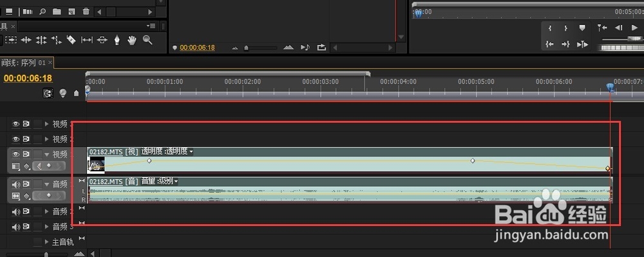Go to In point in monitor
The height and width of the screenshot is (257, 644).
pyautogui.click(x=549, y=44)
